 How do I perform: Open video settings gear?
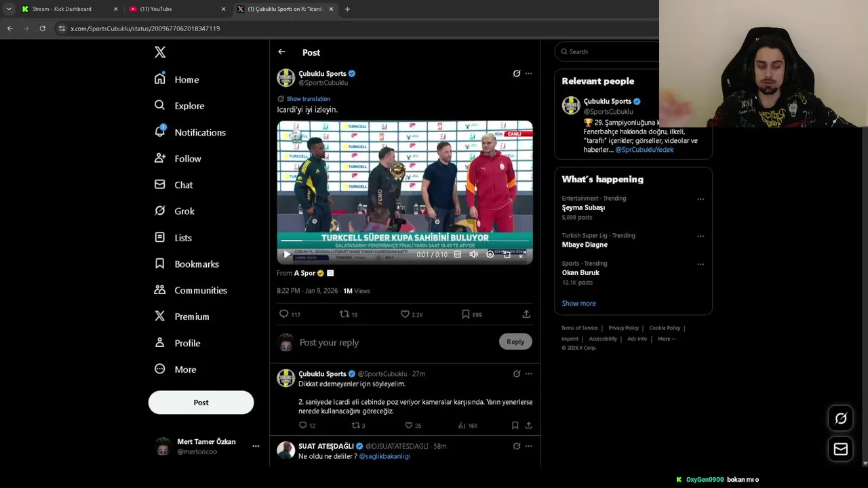(x=490, y=255)
